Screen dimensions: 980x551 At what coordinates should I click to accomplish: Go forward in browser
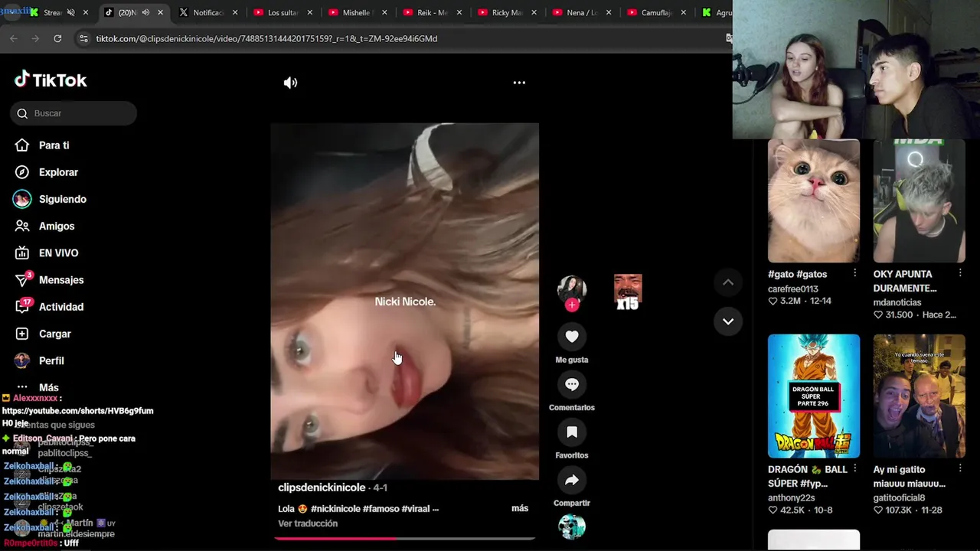click(35, 38)
